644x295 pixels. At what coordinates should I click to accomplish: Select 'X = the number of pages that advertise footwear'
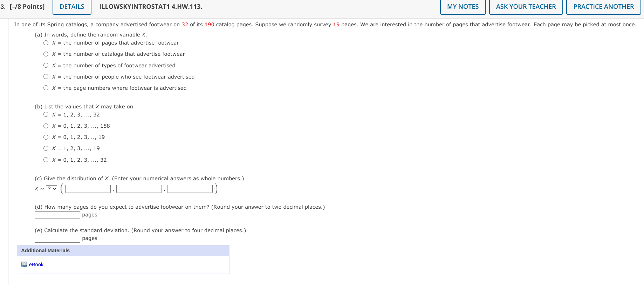tap(46, 42)
